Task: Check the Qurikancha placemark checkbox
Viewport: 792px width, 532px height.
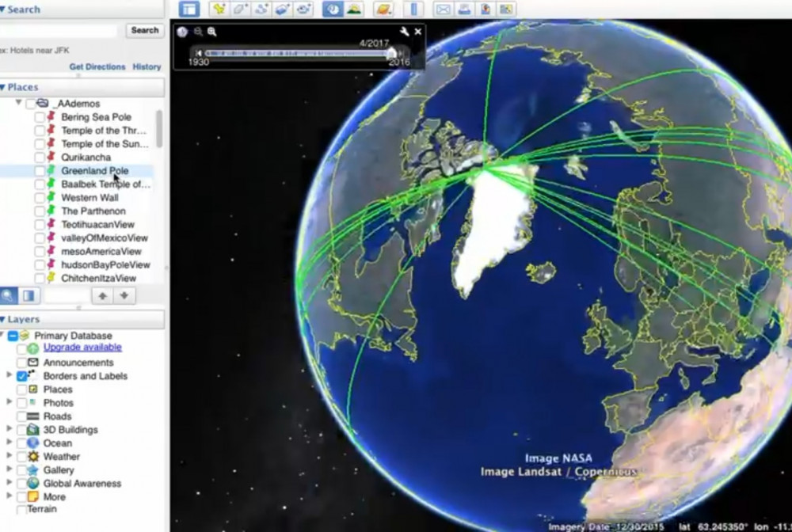Action: (40, 158)
